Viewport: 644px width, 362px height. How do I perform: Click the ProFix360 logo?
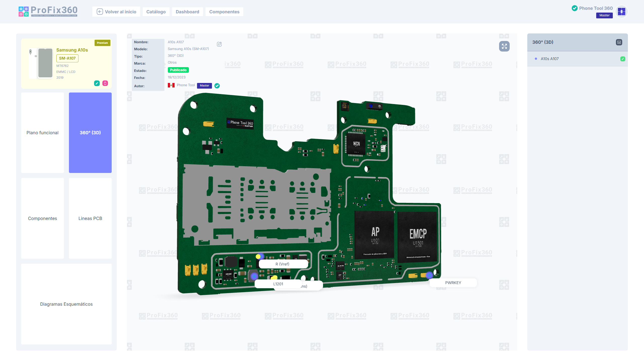click(48, 12)
